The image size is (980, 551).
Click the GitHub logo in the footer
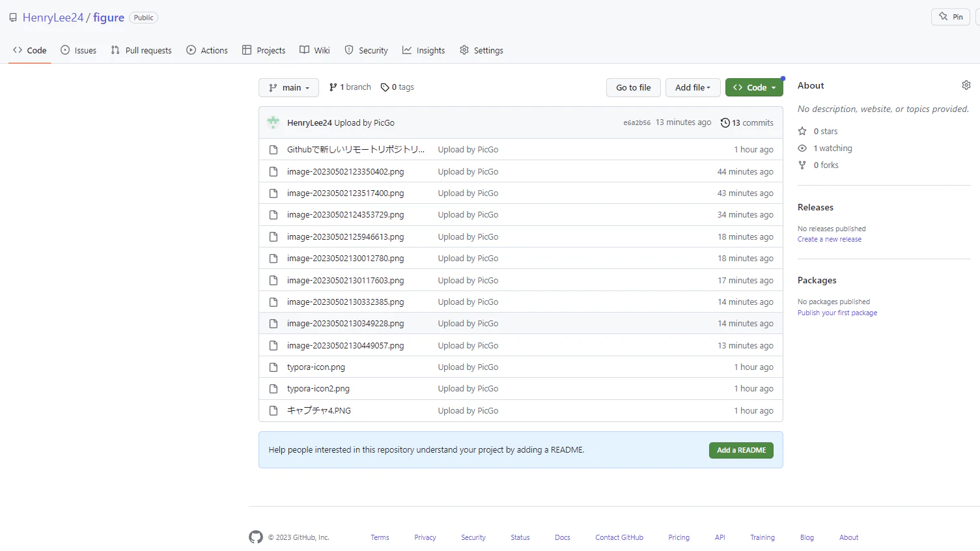(x=256, y=537)
